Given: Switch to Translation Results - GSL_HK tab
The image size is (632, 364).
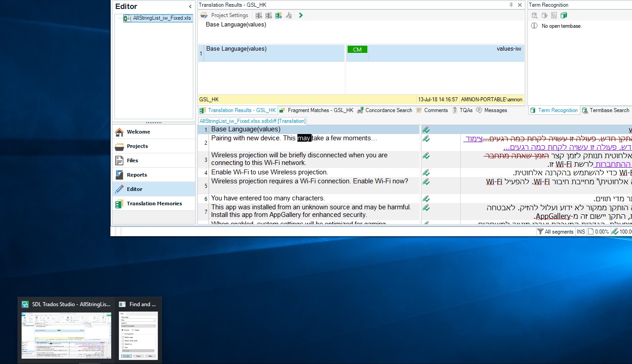Looking at the screenshot, I should click(238, 110).
